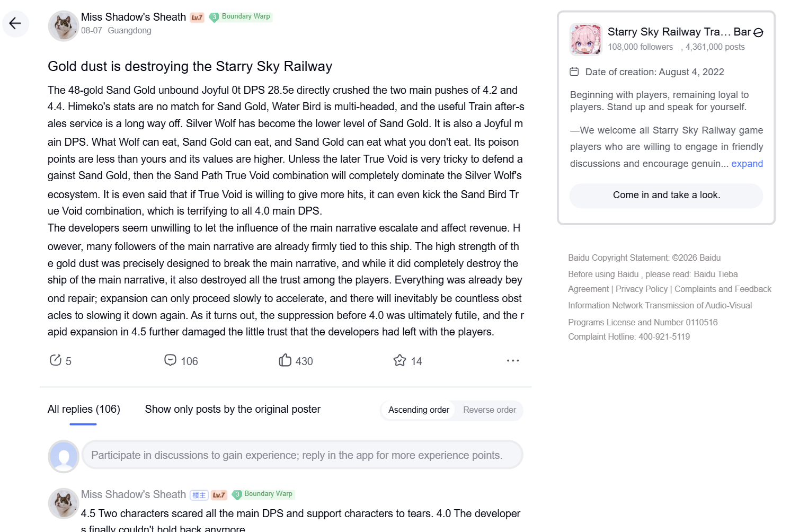The height and width of the screenshot is (532, 808).
Task: Click Come in and take a look button
Action: [x=667, y=196]
